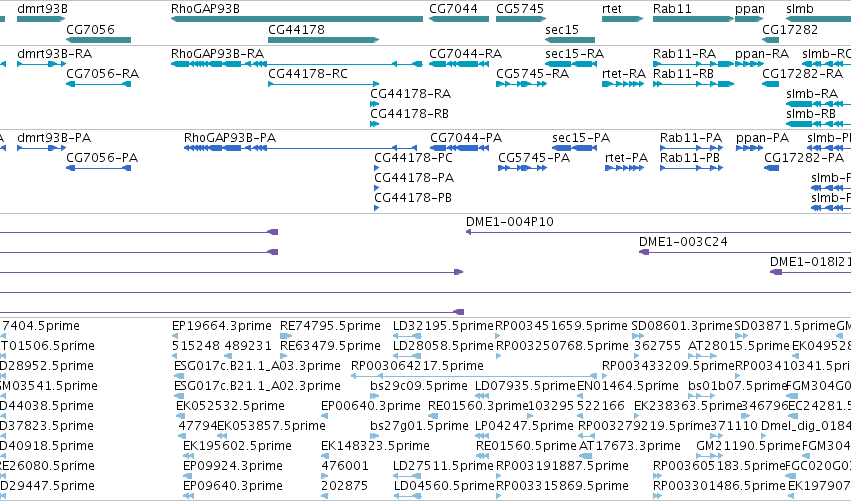The width and height of the screenshot is (851, 501).
Task: Click the ppan gene label
Action: pyautogui.click(x=750, y=9)
